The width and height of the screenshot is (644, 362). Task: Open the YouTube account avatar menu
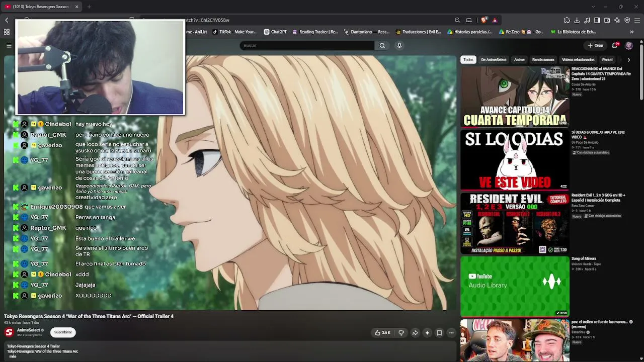point(629,46)
